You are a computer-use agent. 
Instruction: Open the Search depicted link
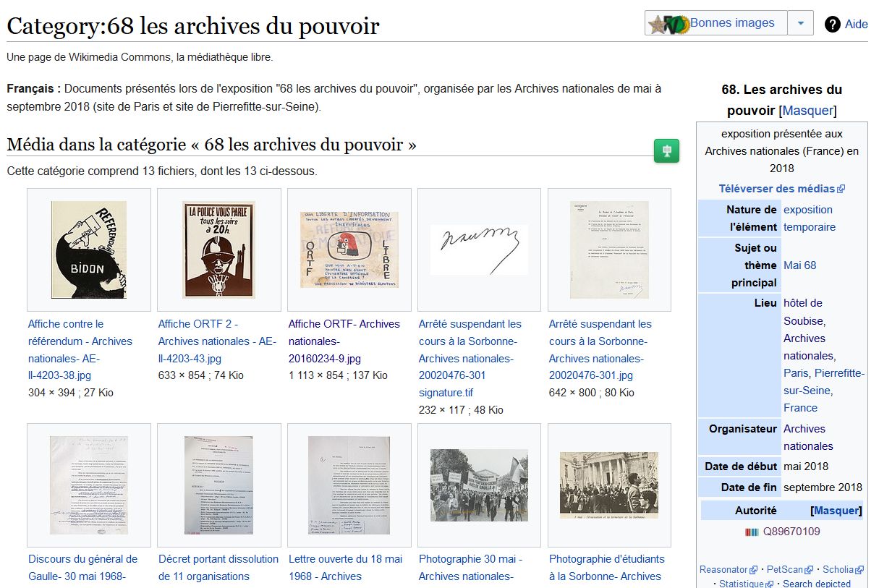coord(817,583)
